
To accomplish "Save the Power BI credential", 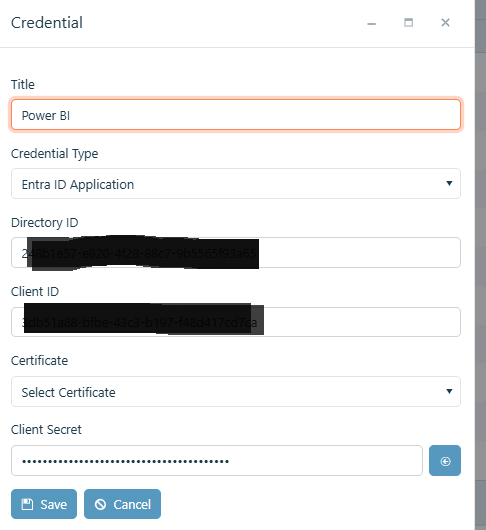I will [44, 504].
